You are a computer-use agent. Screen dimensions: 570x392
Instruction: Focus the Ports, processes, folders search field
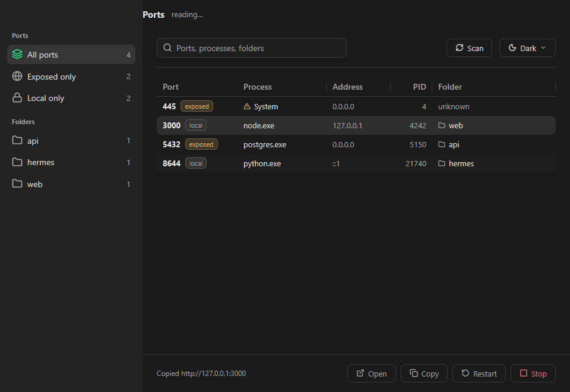click(252, 48)
